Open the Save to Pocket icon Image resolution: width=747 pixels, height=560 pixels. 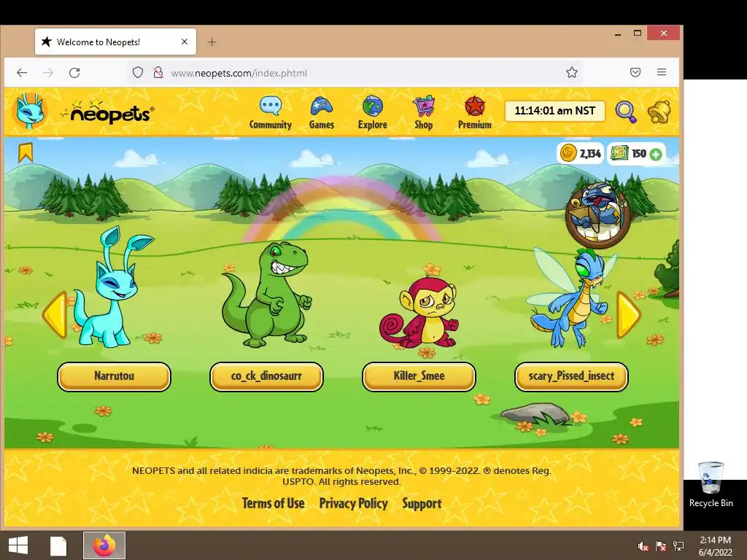click(635, 72)
